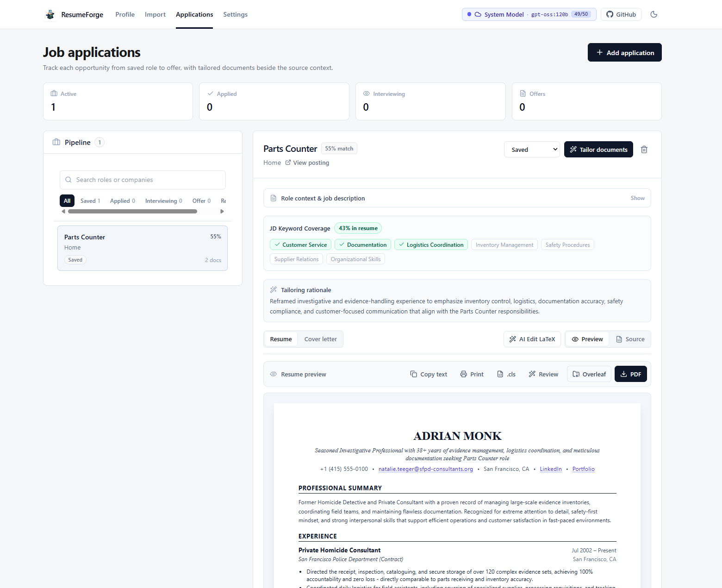Go to the Profile tab
The image size is (722, 588).
click(x=125, y=14)
